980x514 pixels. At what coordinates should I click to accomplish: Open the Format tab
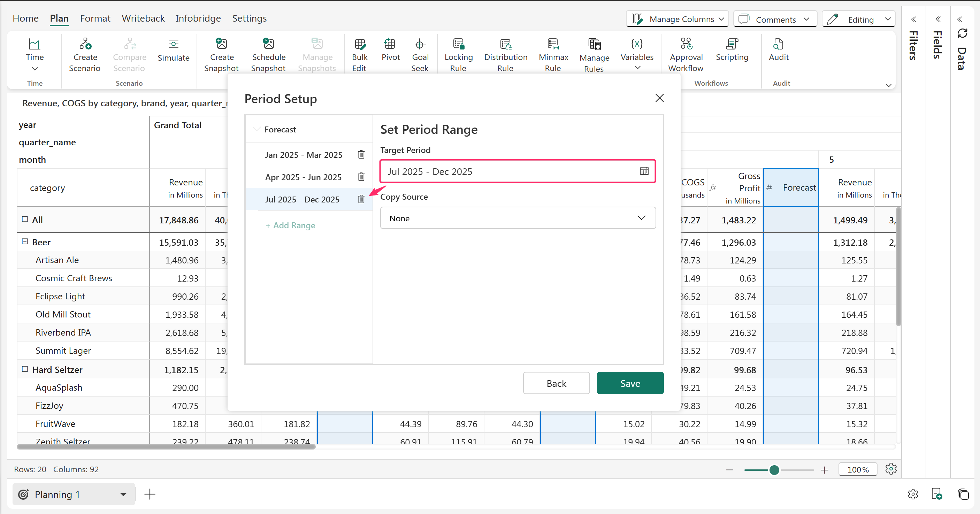point(95,18)
